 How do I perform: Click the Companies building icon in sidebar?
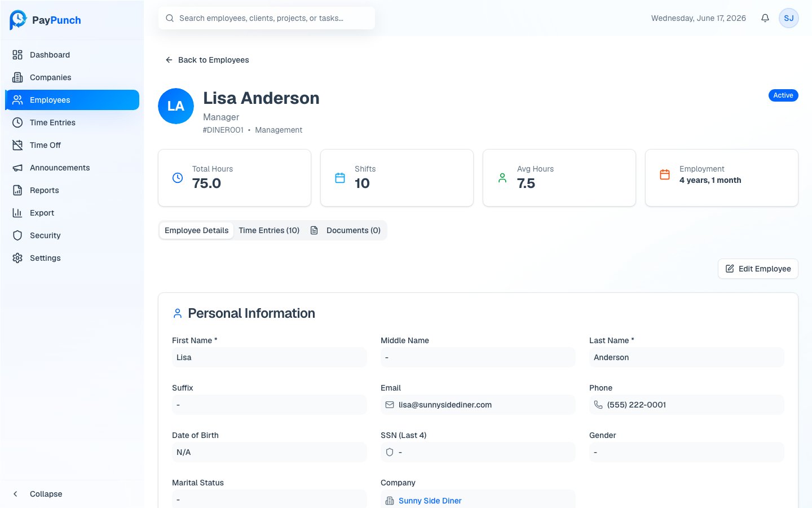pos(17,77)
